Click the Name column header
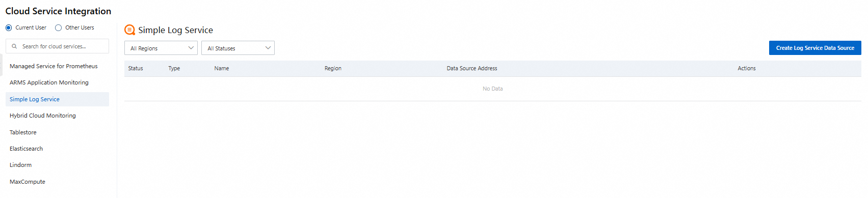868x198 pixels. (x=222, y=68)
